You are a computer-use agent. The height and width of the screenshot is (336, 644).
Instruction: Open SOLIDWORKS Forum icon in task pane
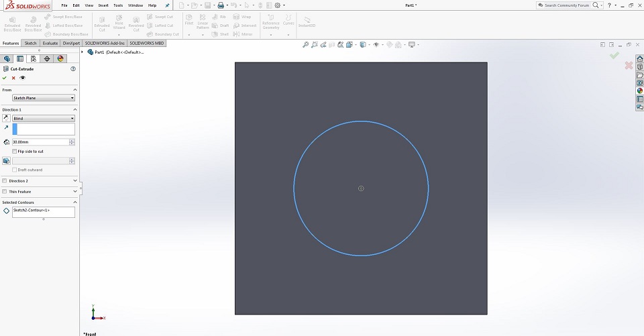pos(639,107)
